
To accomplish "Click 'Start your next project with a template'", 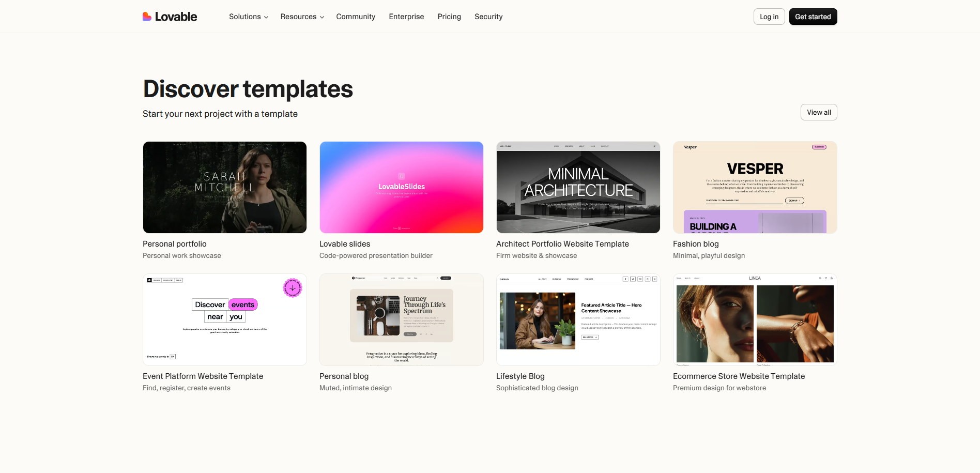I will pos(220,114).
